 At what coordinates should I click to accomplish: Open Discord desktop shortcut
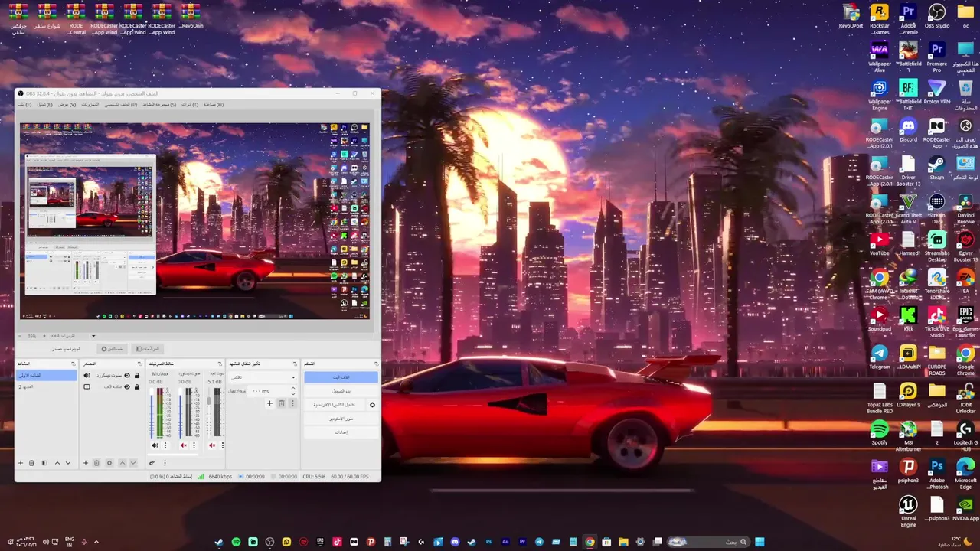click(x=908, y=130)
